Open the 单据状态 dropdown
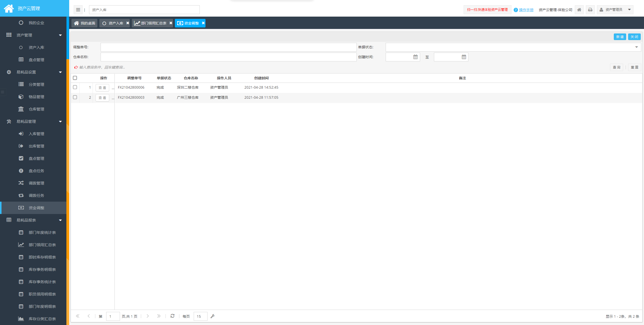 point(513,47)
